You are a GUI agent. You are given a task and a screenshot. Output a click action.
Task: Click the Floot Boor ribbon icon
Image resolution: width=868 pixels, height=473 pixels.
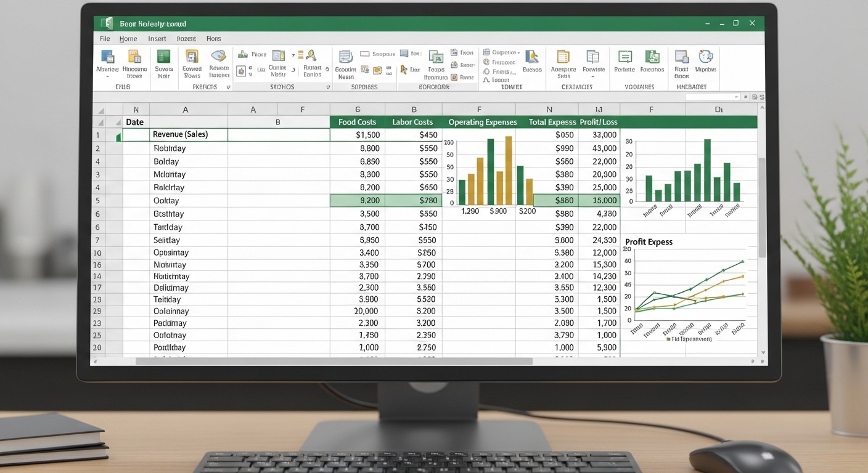pos(681,57)
